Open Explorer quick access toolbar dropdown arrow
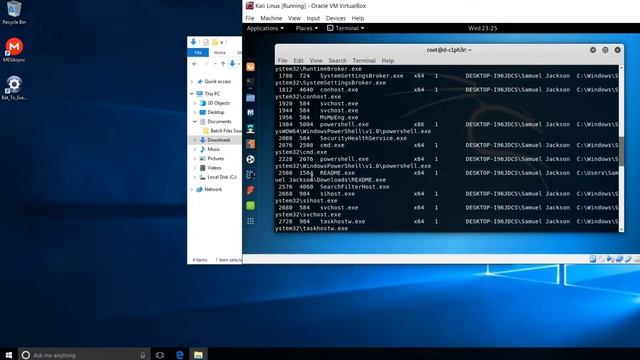640x360 pixels. tap(222, 42)
